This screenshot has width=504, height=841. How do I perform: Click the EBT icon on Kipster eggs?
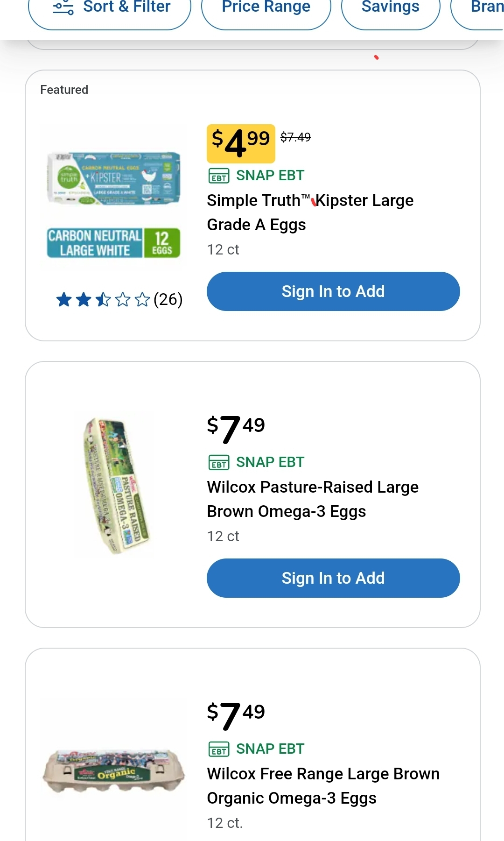pos(219,176)
